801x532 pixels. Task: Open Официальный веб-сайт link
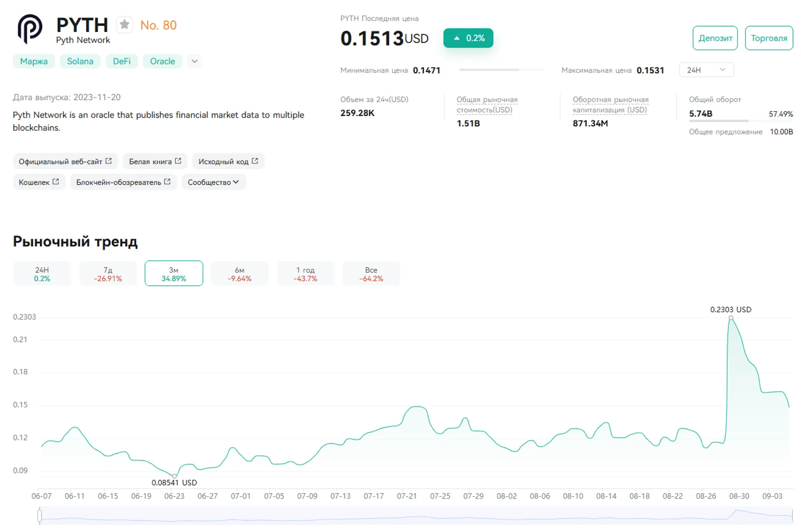click(x=66, y=161)
